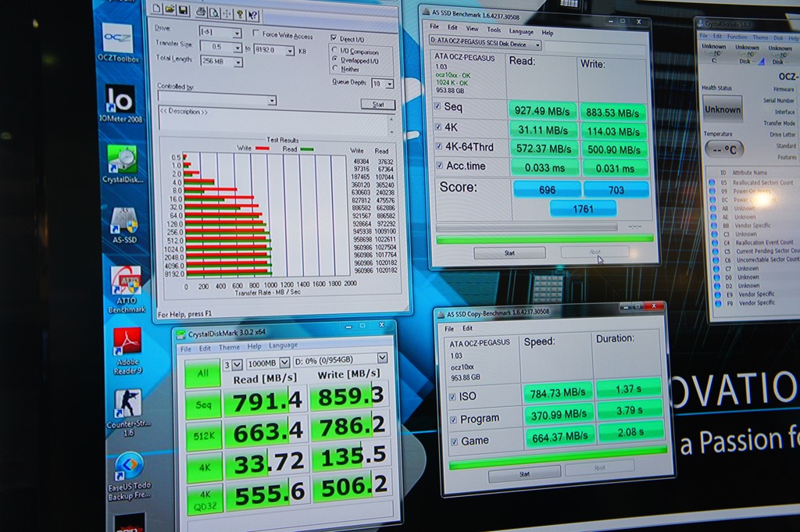Image resolution: width=800 pixels, height=532 pixels.
Task: Open the OCZToolbox desktop shortcut
Action: click(119, 43)
